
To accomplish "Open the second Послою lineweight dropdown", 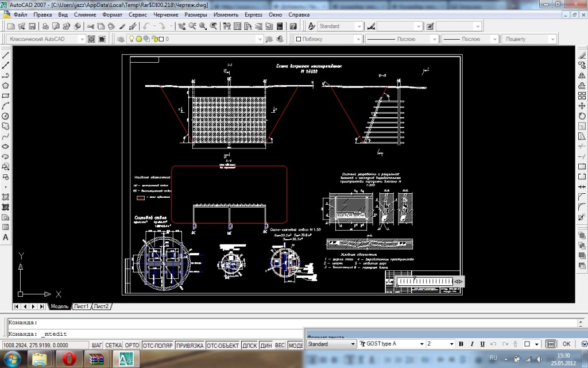I will tap(494, 39).
